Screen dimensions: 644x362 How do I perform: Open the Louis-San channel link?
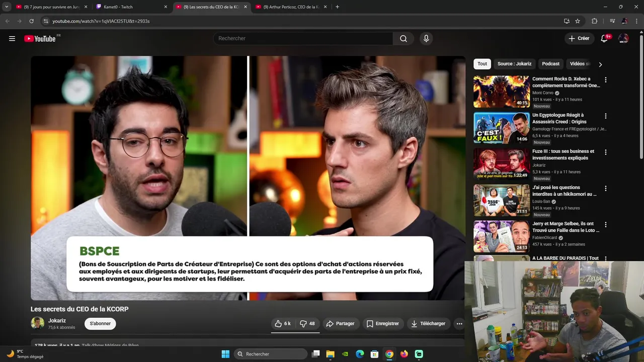(x=541, y=202)
